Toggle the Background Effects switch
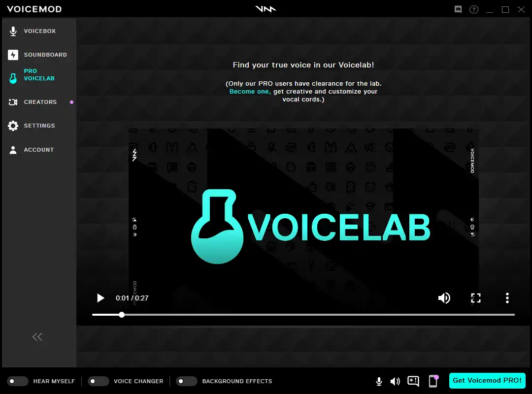Image resolution: width=532 pixels, height=394 pixels. click(x=187, y=381)
